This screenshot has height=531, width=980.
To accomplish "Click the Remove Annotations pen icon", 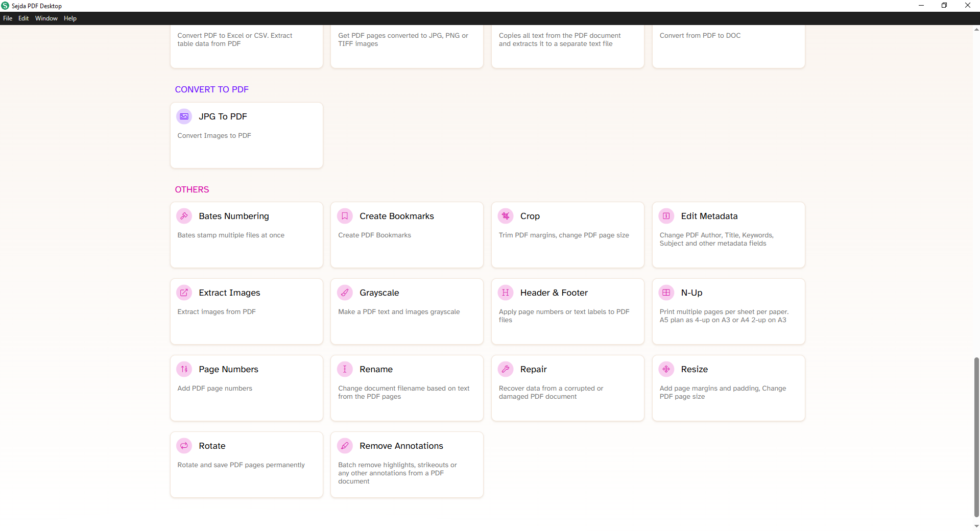I will click(x=345, y=446).
